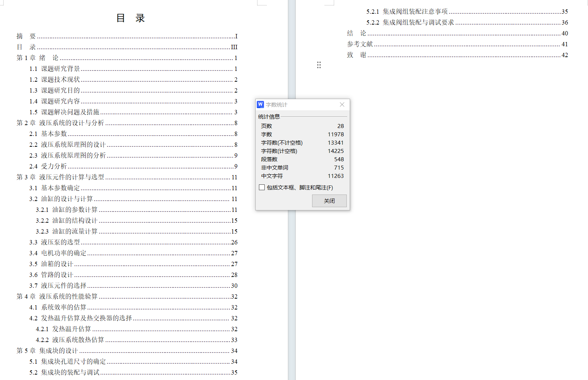Go to 3.2.2 油缸的结构设计

tap(137, 221)
